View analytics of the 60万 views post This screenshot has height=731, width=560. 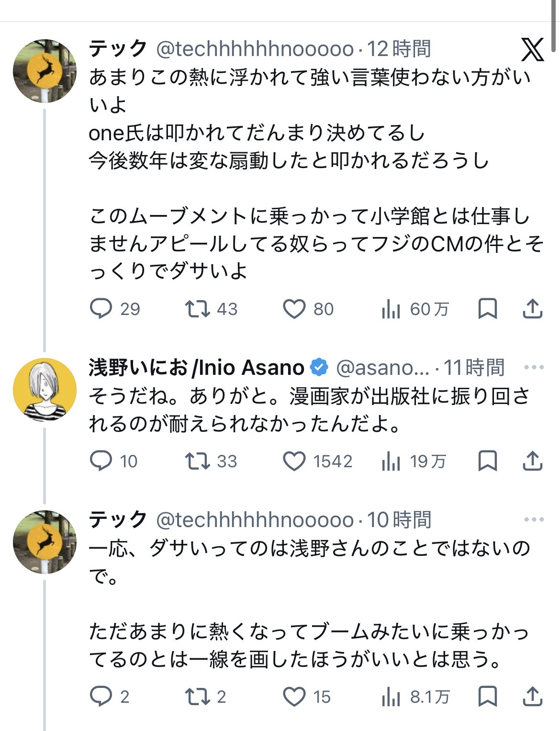pyautogui.click(x=391, y=309)
